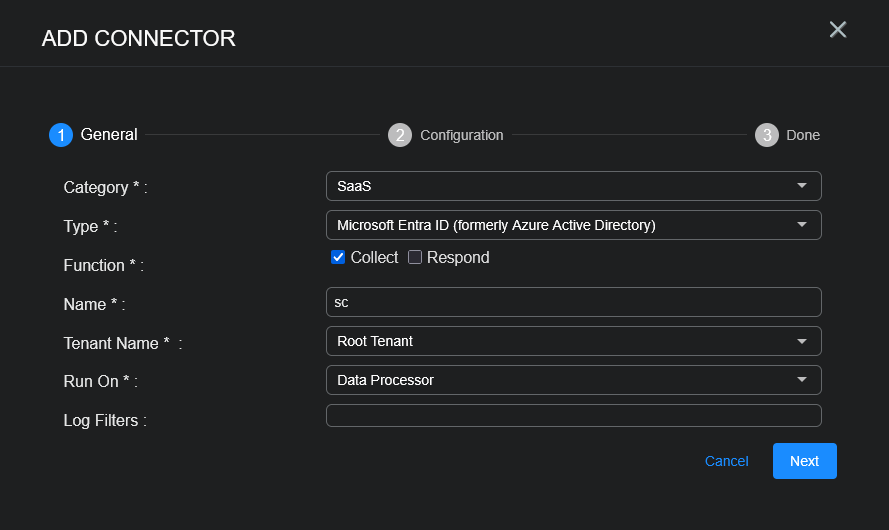889x530 pixels.
Task: Close the Add Connector dialog with X
Action: point(838,30)
